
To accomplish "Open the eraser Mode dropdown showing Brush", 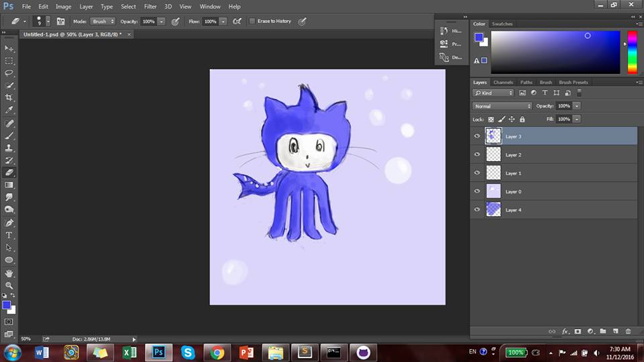I will (103, 21).
